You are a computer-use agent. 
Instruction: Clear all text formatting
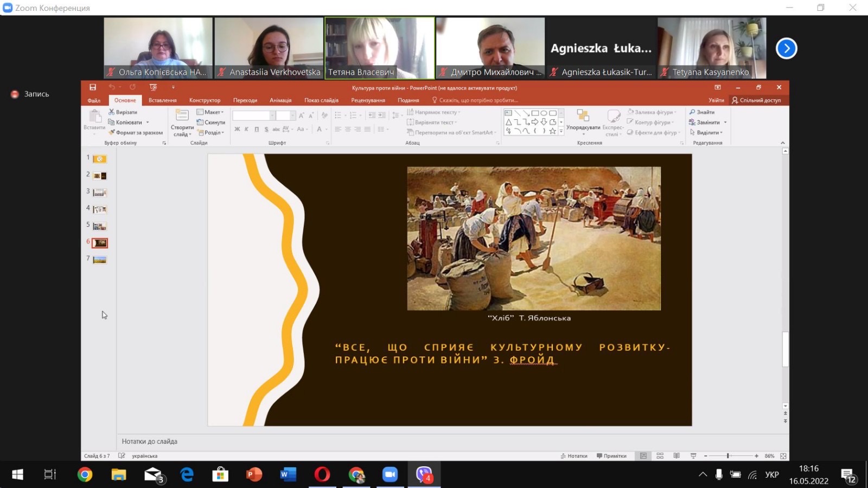tap(324, 115)
